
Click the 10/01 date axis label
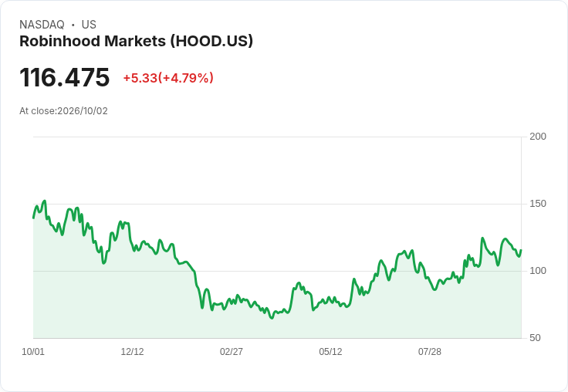pyautogui.click(x=33, y=352)
